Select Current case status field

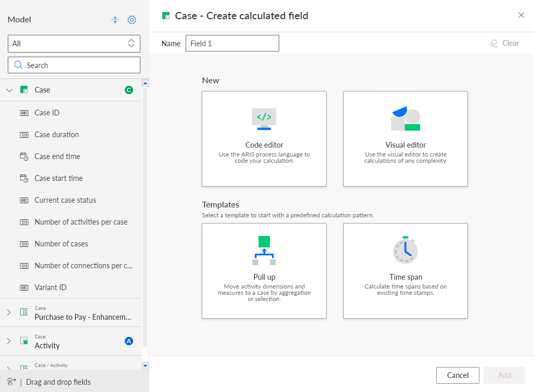coord(71,200)
